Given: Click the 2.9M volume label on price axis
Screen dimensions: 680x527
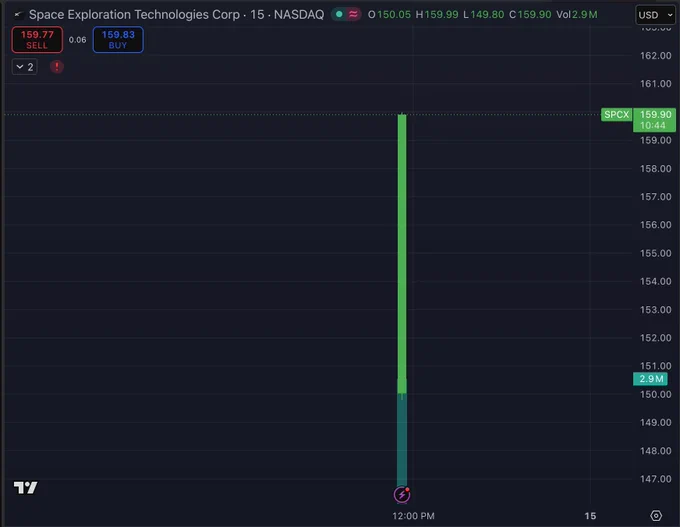Looking at the screenshot, I should coord(651,379).
